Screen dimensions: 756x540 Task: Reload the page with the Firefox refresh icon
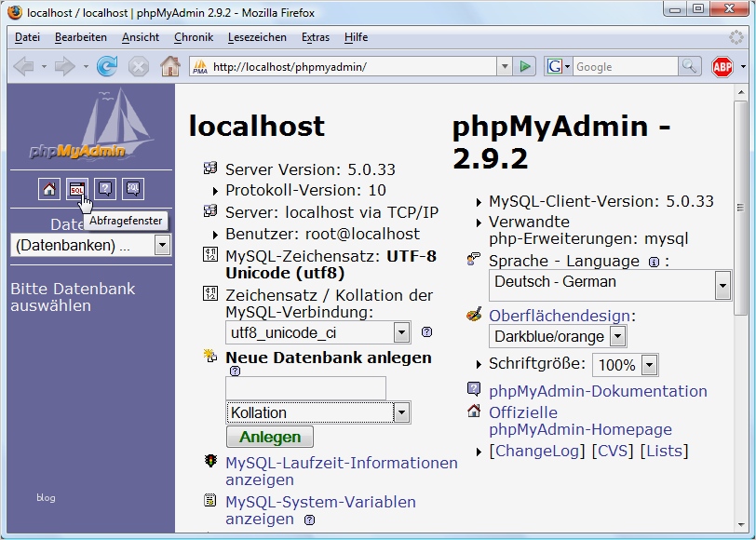(x=107, y=66)
